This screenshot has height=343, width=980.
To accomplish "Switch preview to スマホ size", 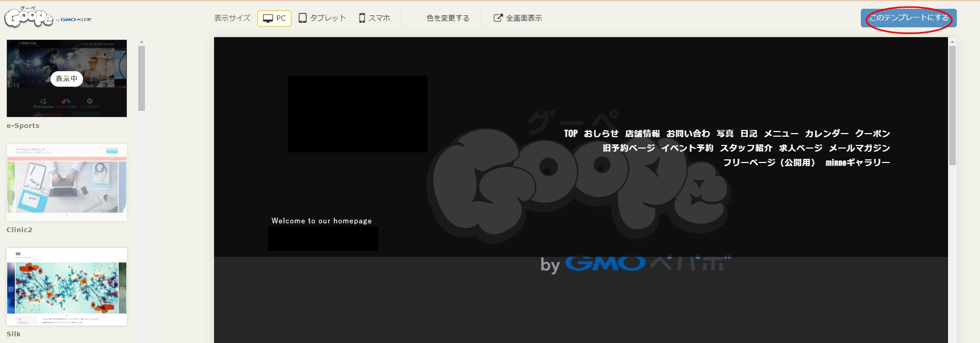I will (374, 18).
